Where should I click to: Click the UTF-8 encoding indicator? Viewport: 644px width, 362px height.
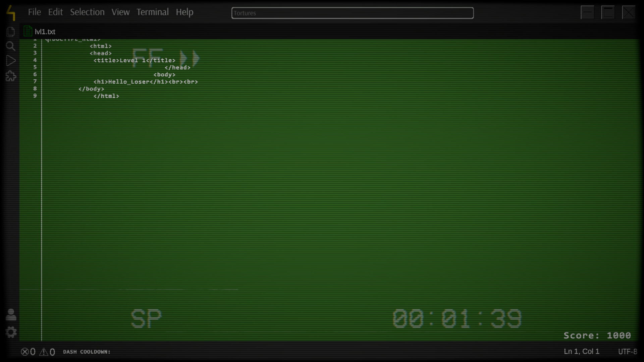click(x=628, y=351)
